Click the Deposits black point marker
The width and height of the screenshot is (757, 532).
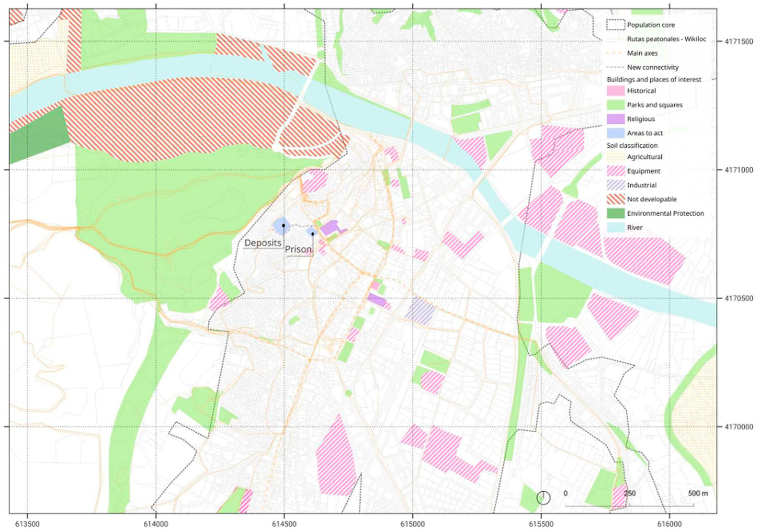coord(283,225)
